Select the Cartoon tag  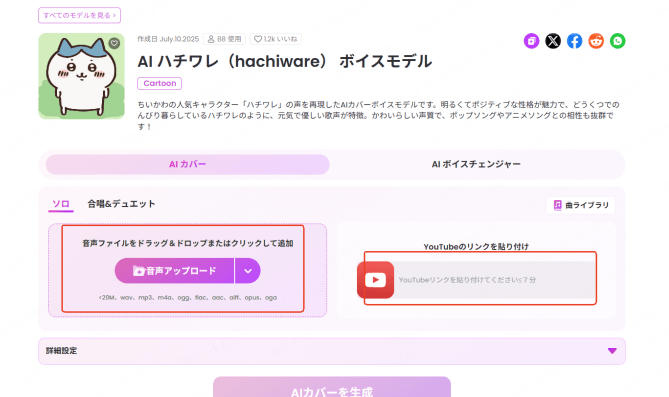click(160, 83)
